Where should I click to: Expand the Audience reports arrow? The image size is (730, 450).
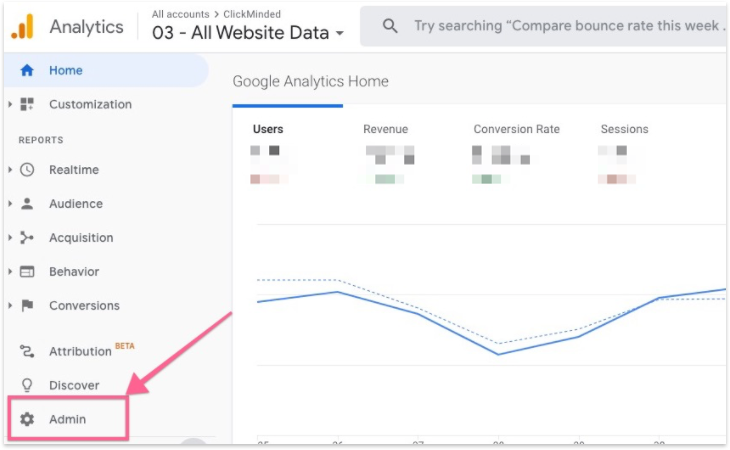[x=10, y=204]
